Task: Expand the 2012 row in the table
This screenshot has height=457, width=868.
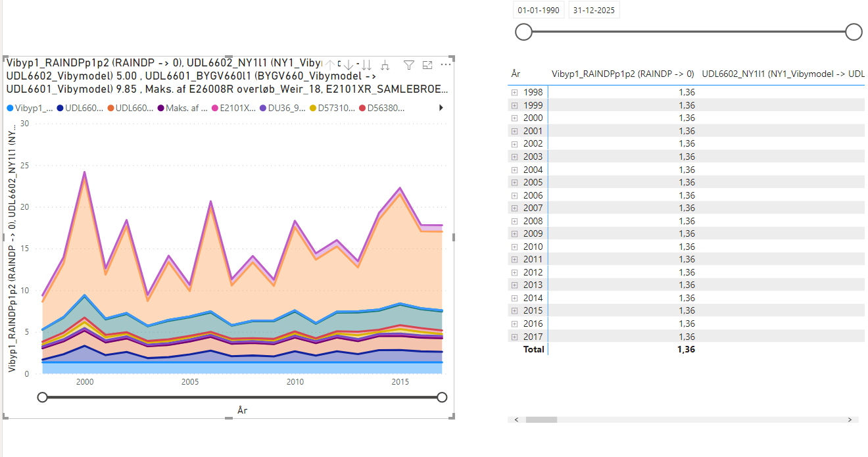Action: pyautogui.click(x=514, y=272)
